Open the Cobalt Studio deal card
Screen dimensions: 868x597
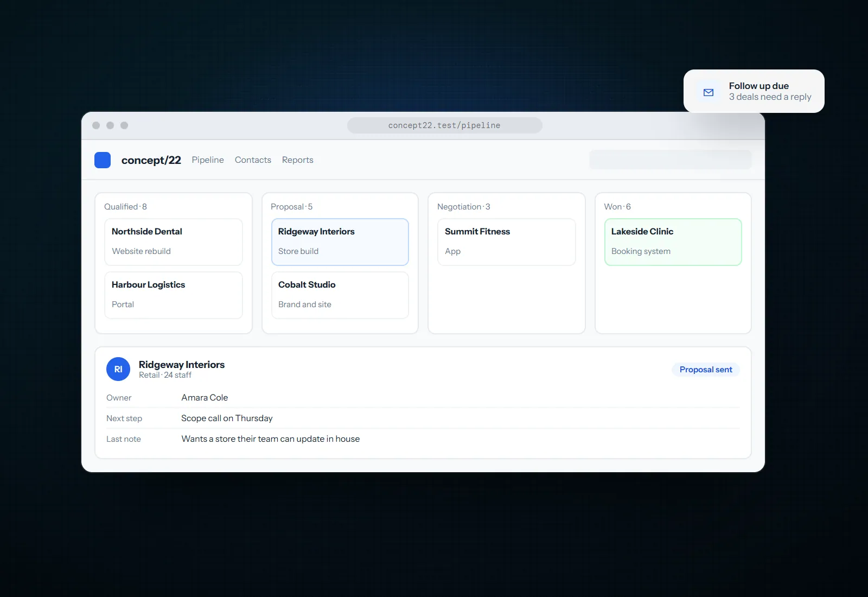(x=340, y=295)
